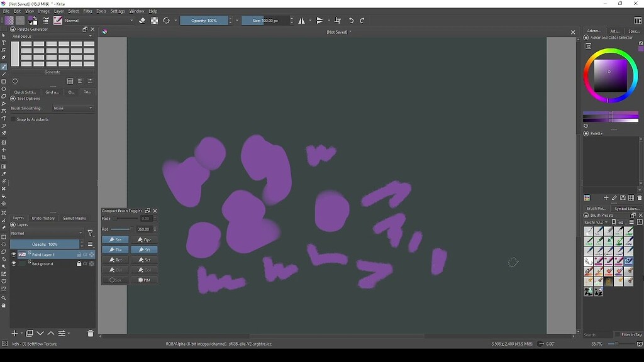Open the Analogous palette type dropdown
644x362 pixels.
point(52,36)
